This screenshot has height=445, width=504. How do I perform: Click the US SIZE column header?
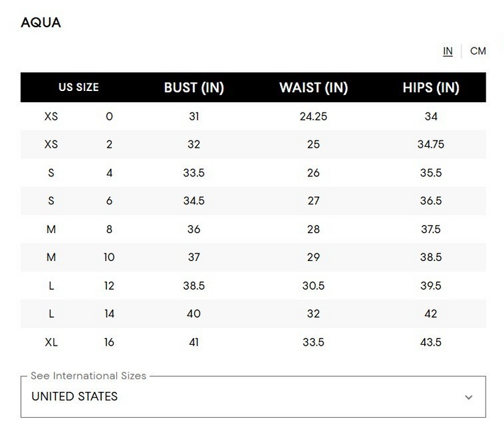tap(78, 87)
